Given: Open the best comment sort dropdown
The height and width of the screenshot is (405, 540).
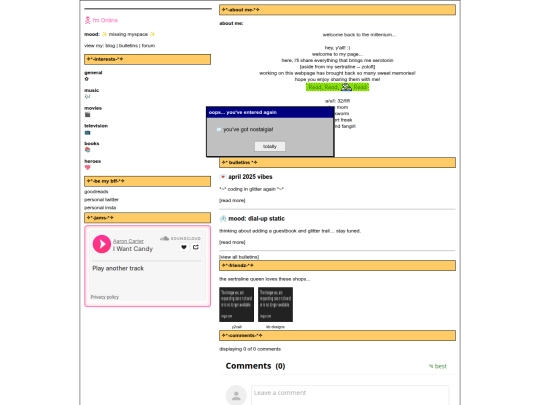Looking at the screenshot, I should coord(438,366).
